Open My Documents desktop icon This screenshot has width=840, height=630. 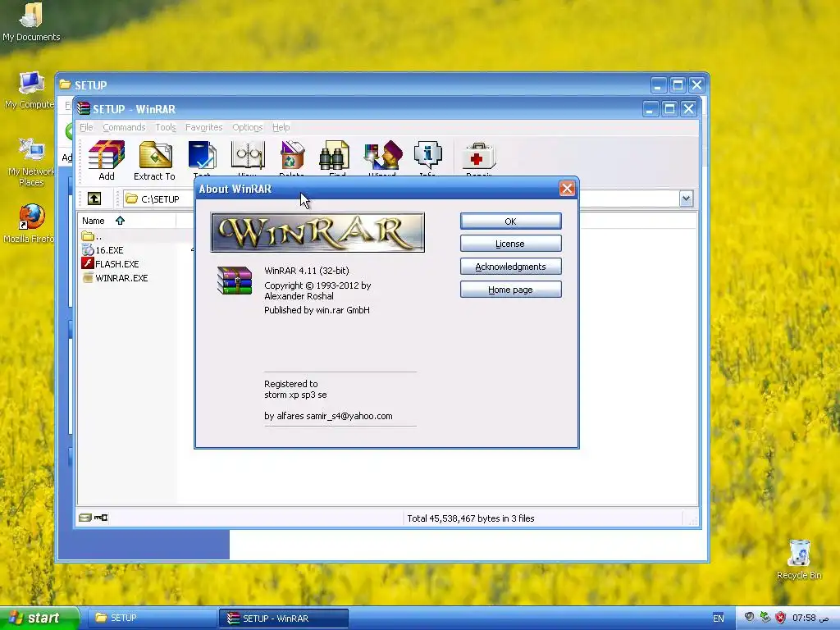[x=31, y=21]
